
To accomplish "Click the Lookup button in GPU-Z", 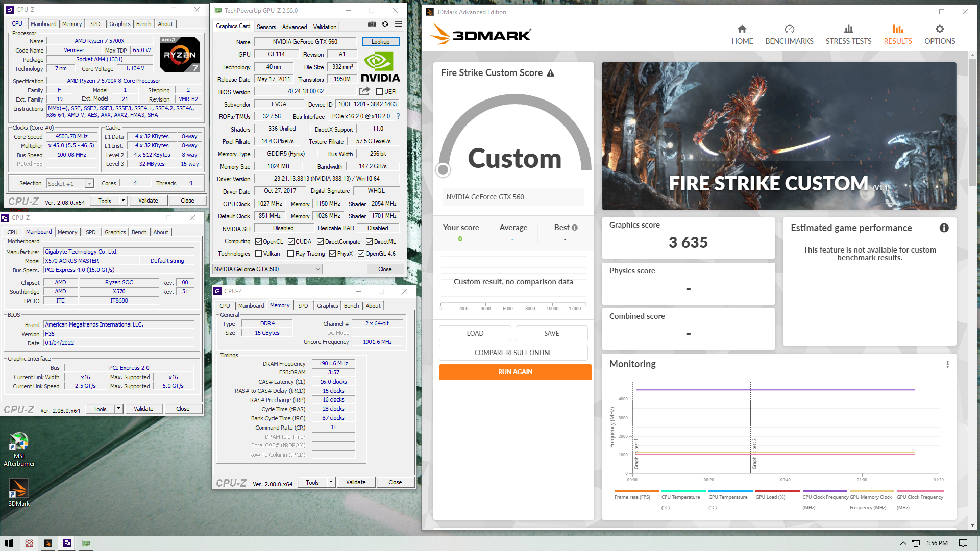I will tap(380, 42).
